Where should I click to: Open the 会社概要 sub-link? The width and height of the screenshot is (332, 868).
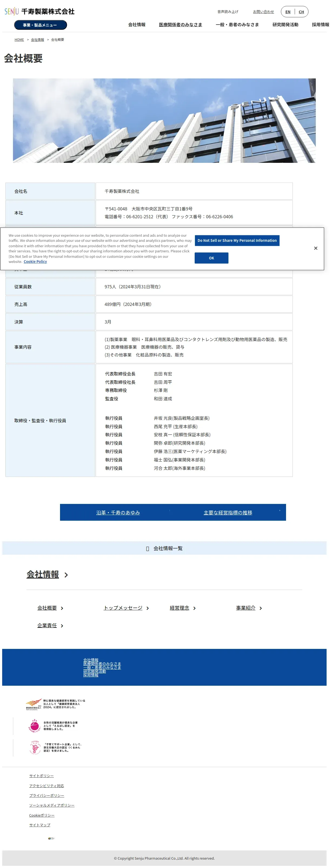[x=47, y=608]
